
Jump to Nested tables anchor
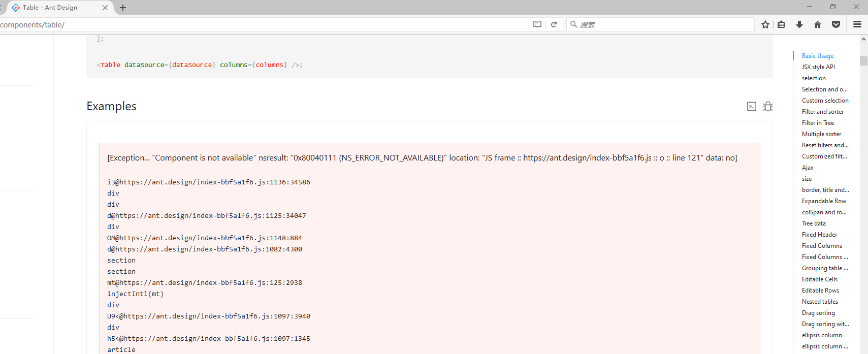pos(820,302)
